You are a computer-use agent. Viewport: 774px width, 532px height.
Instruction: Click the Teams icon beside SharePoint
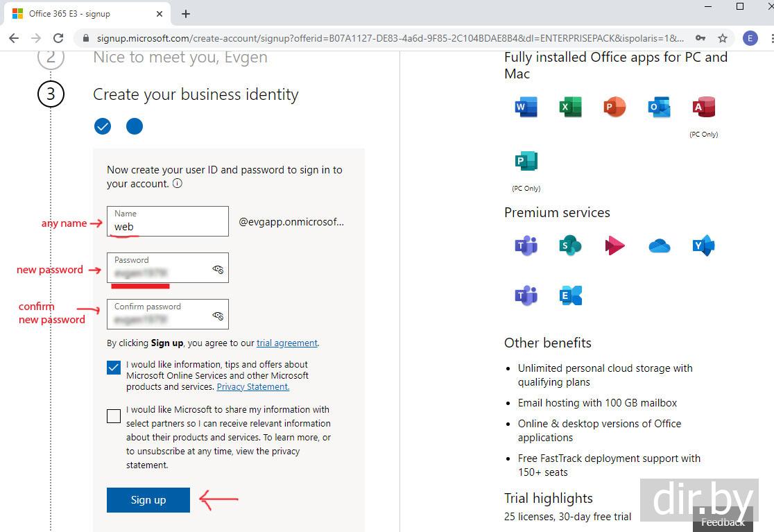click(526, 246)
